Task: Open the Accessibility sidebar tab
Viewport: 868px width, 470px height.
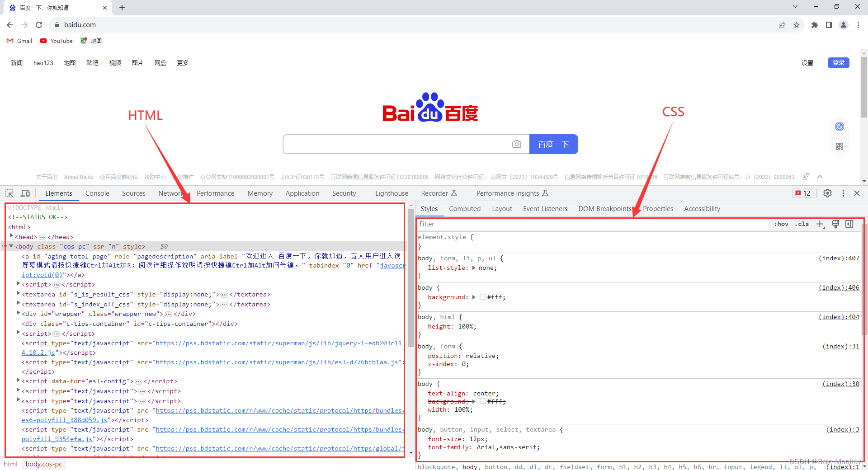Action: 702,209
